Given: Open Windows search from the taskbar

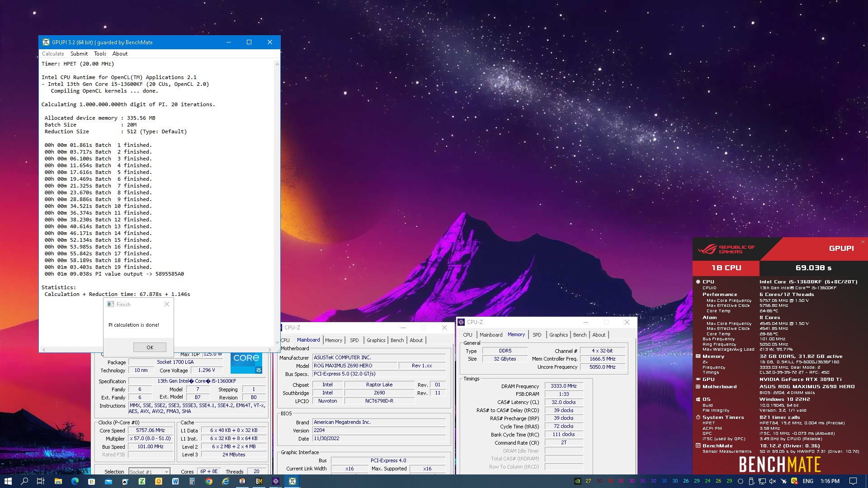Looking at the screenshot, I should [24, 481].
